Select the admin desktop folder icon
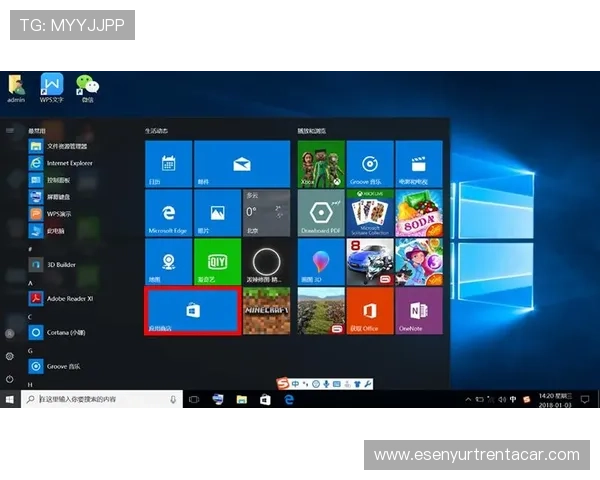 coord(16,89)
